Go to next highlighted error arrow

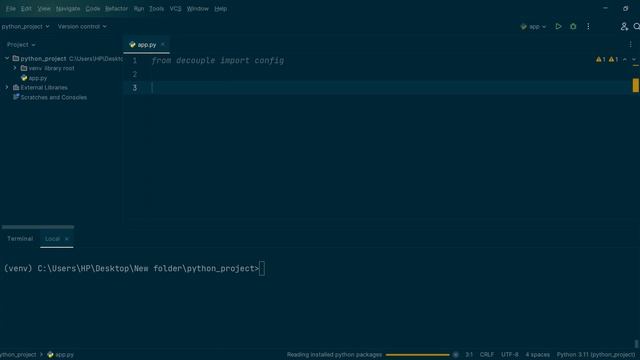[x=634, y=60]
